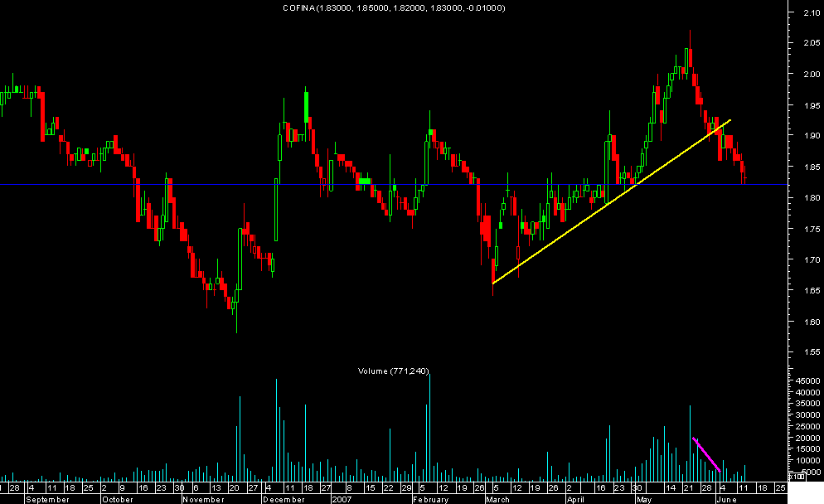Click the 1.70 price axis label
This screenshot has width=824, height=504.
pyautogui.click(x=812, y=259)
